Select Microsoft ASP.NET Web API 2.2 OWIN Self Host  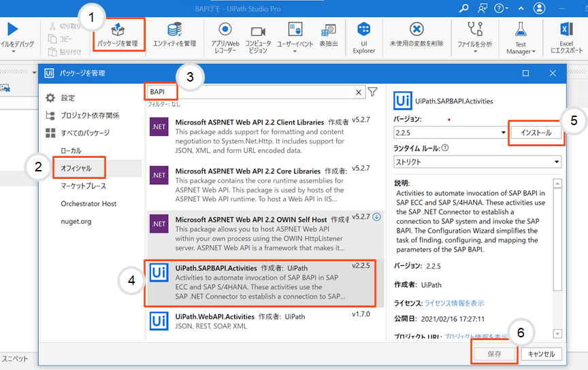pos(265,234)
